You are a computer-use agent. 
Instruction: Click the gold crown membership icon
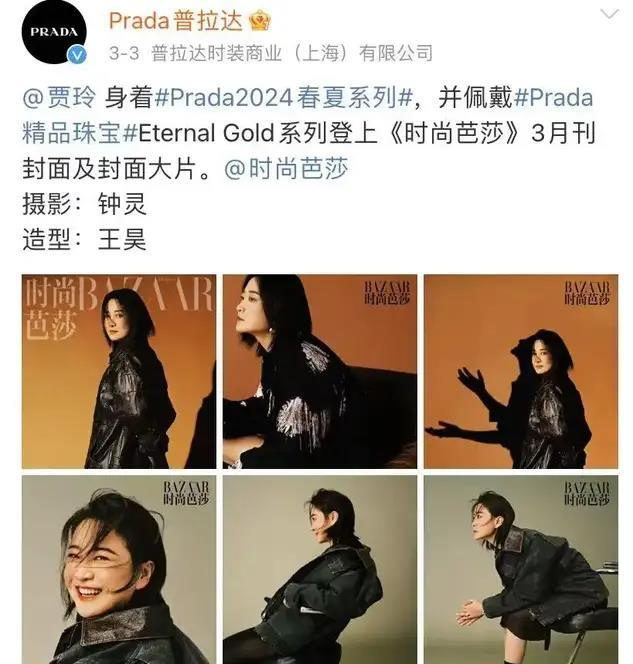[x=260, y=21]
